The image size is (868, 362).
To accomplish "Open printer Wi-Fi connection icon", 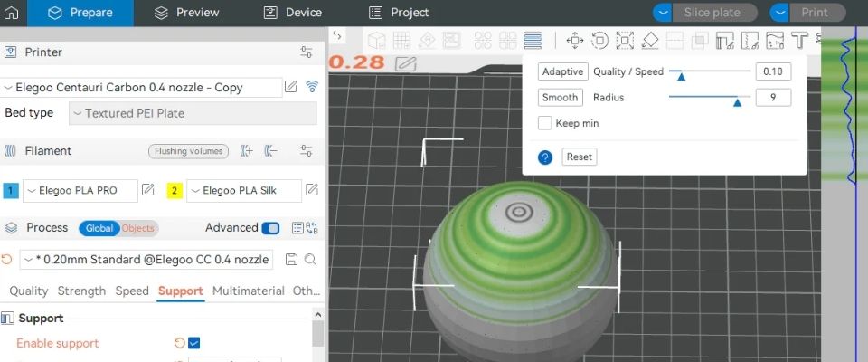I will pos(312,87).
